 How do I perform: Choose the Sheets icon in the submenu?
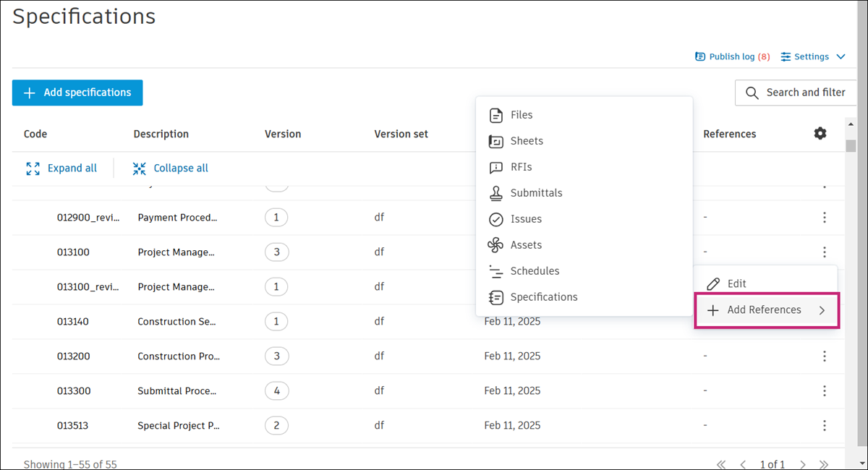click(496, 141)
